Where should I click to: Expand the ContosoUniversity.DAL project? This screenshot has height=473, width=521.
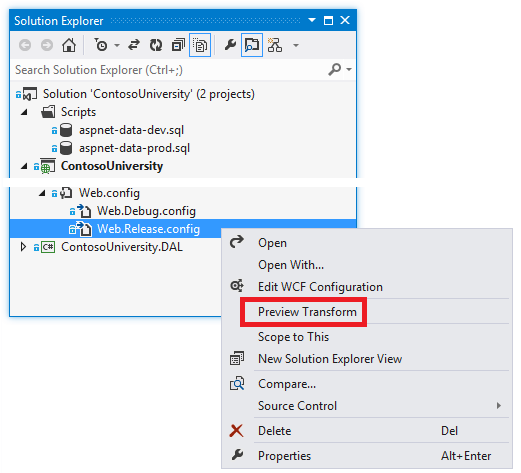click(23, 247)
